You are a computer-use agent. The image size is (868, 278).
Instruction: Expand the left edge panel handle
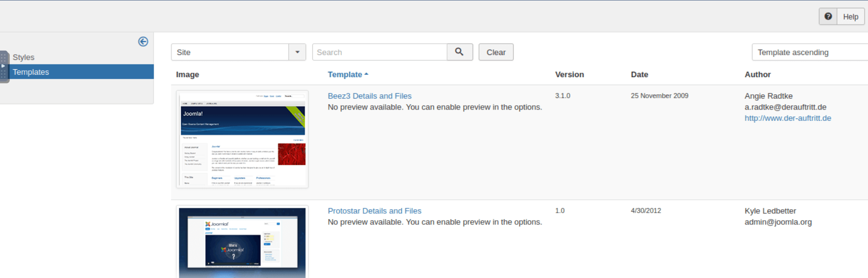coord(4,66)
